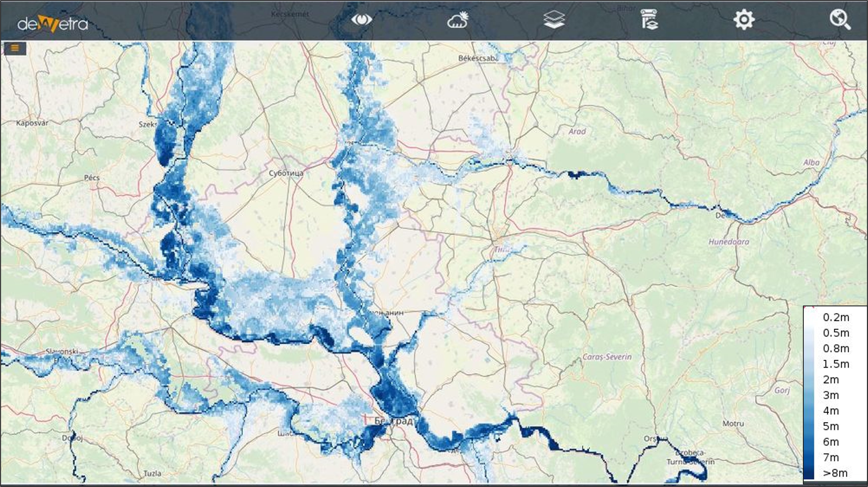The image size is (868, 487).
Task: Click the 0.5m legend entry
Action: [836, 333]
